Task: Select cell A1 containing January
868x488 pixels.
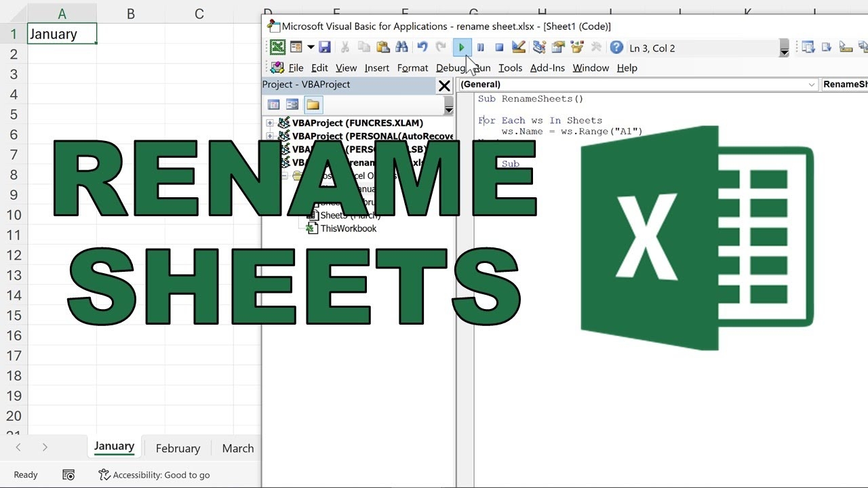Action: pyautogui.click(x=61, y=33)
